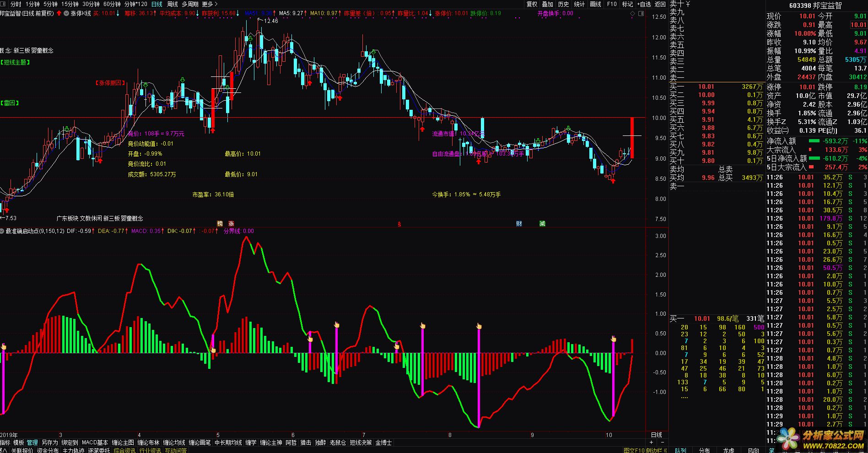Click the 涨 marker icon under the chart

pos(232,224)
